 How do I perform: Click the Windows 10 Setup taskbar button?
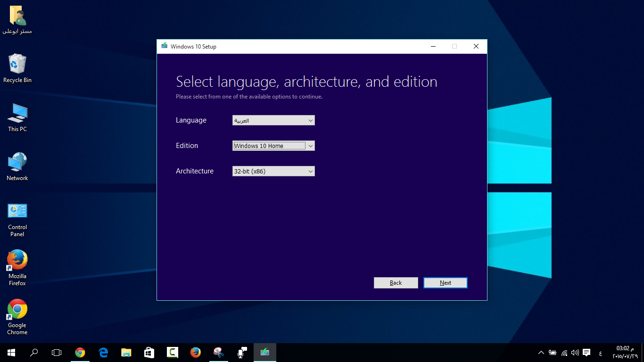pyautogui.click(x=265, y=353)
